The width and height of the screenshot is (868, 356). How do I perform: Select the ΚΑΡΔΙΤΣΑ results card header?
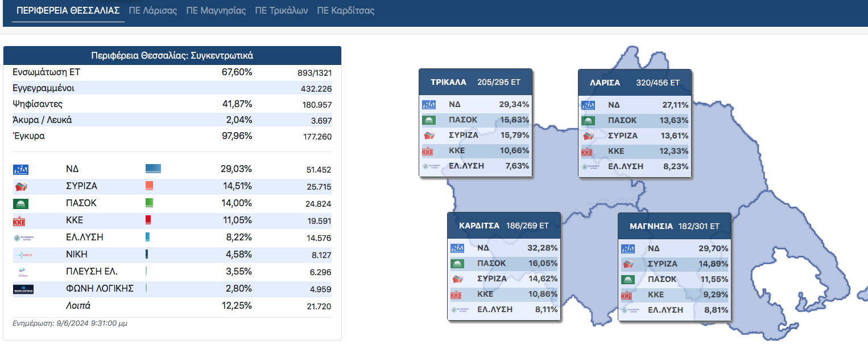pyautogui.click(x=504, y=226)
